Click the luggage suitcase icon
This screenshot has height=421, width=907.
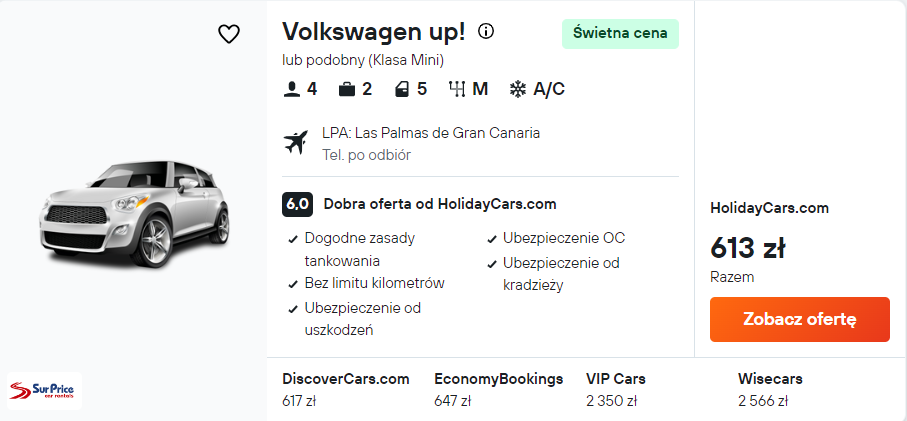[347, 89]
